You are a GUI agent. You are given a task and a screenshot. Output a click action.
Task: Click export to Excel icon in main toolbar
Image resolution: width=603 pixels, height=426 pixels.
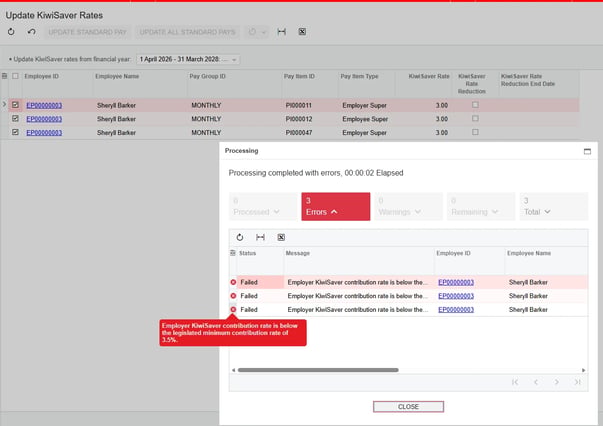[x=302, y=32]
